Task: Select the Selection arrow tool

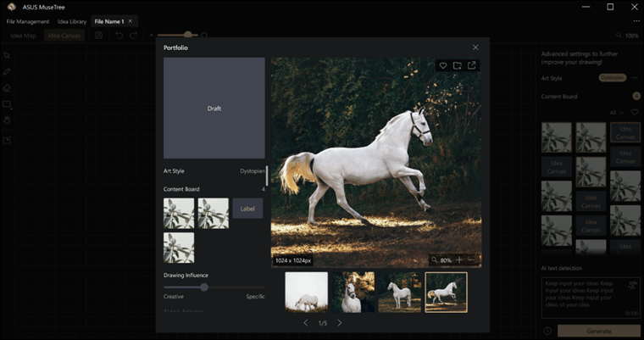Action: (7, 55)
